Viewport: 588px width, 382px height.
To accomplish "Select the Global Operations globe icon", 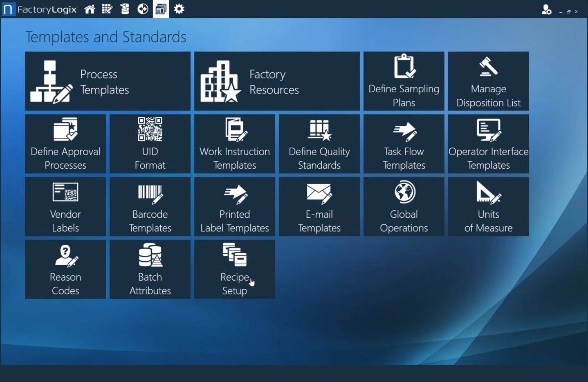I will [x=404, y=192].
